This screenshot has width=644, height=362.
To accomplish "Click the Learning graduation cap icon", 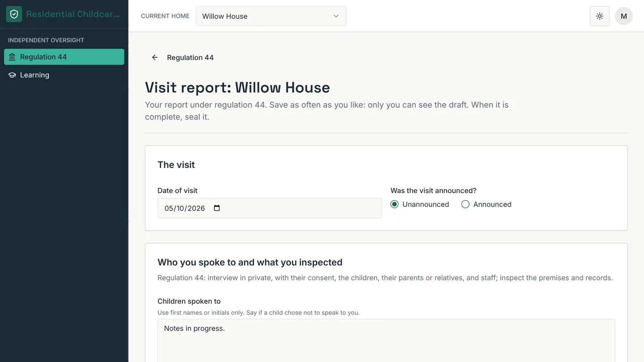I will coord(12,75).
